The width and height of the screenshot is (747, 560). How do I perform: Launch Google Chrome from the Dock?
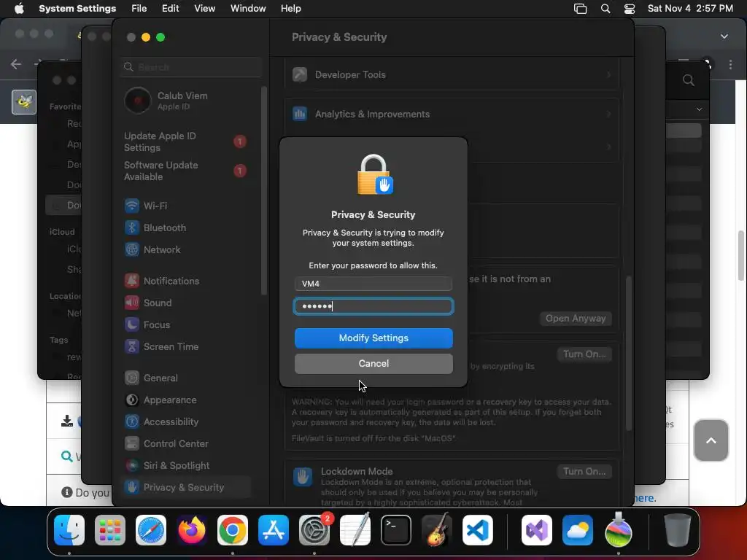[233, 530]
